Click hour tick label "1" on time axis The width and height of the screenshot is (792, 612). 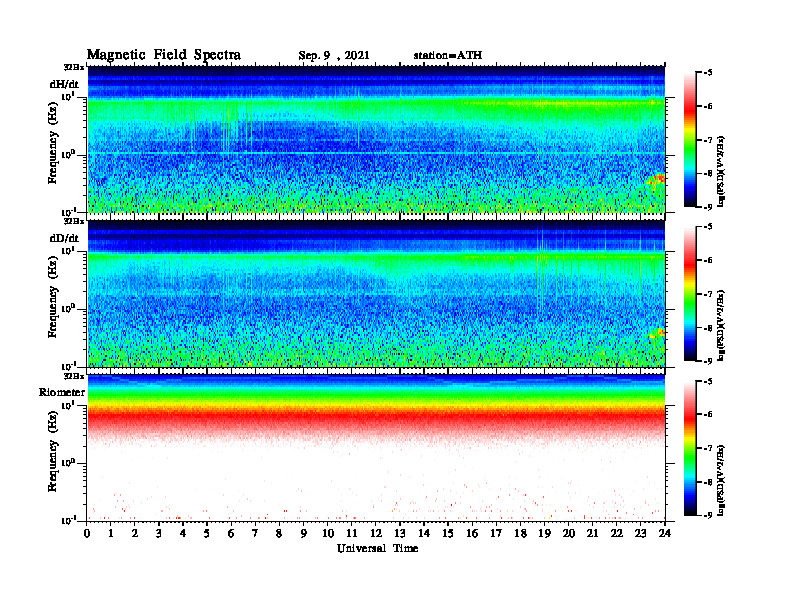pos(111,533)
